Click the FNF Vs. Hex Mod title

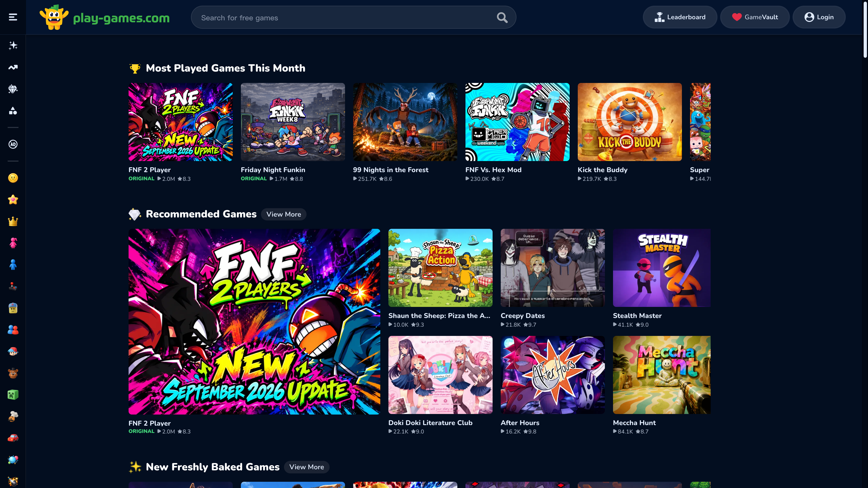coord(493,170)
